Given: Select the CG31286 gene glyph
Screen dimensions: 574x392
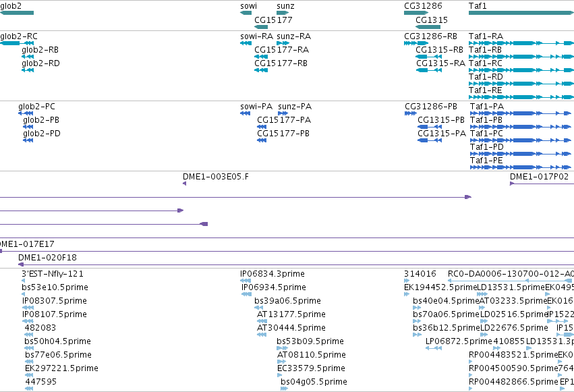Looking at the screenshot, I should 416,13.
